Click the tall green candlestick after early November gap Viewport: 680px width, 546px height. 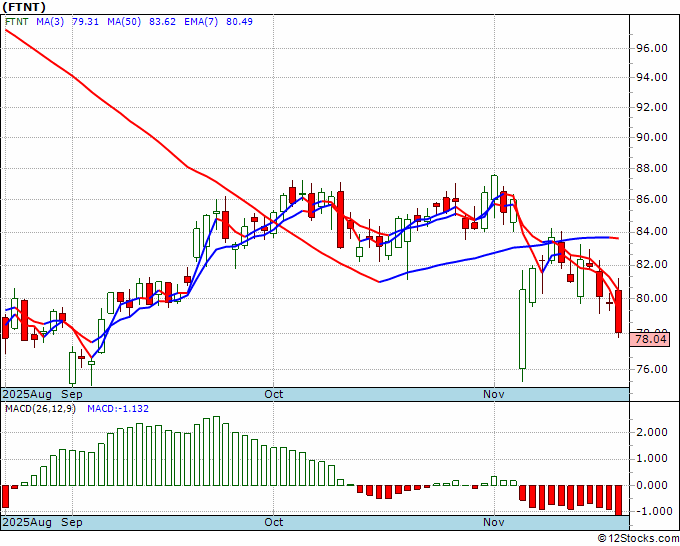pyautogui.click(x=523, y=329)
